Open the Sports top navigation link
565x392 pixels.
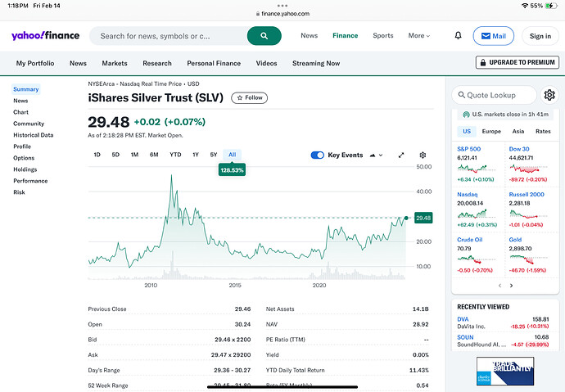pyautogui.click(x=383, y=36)
